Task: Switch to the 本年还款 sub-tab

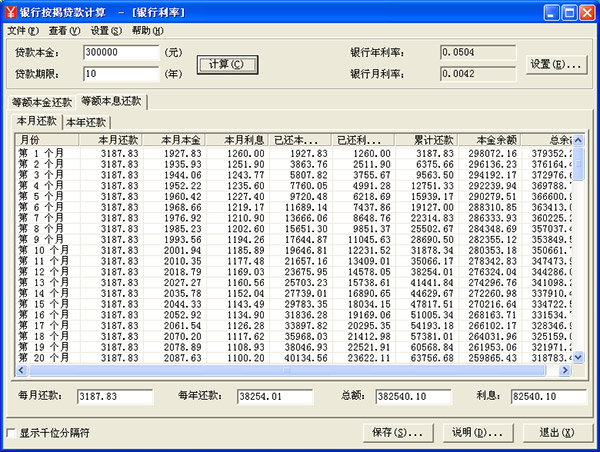Action: tap(86, 122)
